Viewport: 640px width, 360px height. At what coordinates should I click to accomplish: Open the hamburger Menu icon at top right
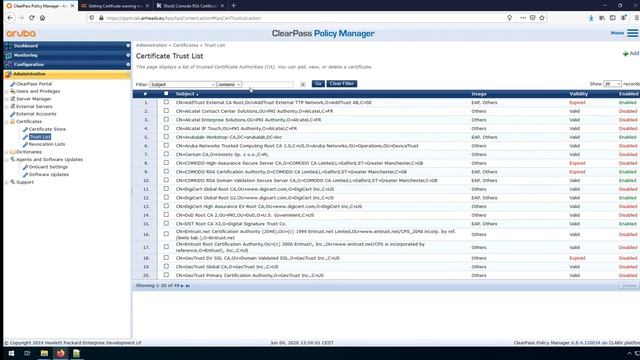(632, 33)
